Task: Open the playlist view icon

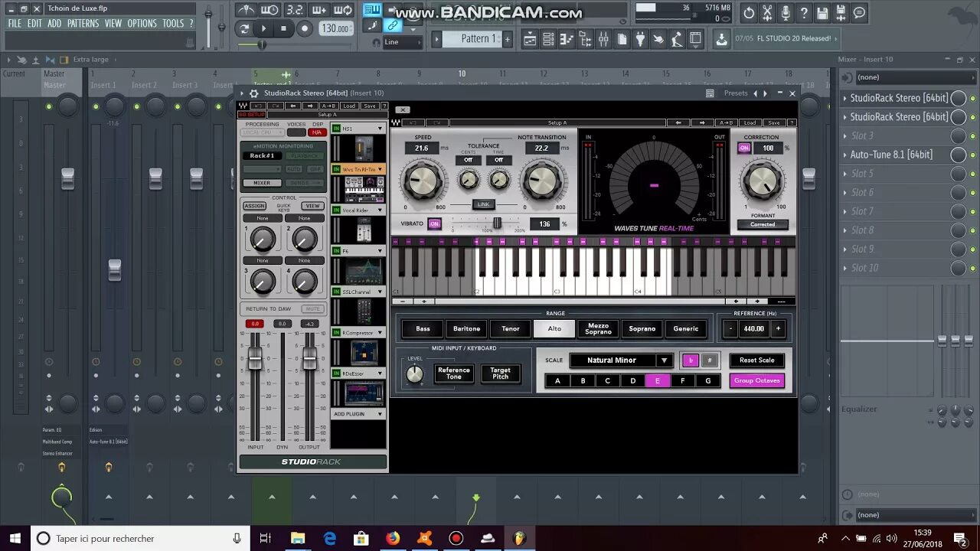Action: (x=529, y=39)
